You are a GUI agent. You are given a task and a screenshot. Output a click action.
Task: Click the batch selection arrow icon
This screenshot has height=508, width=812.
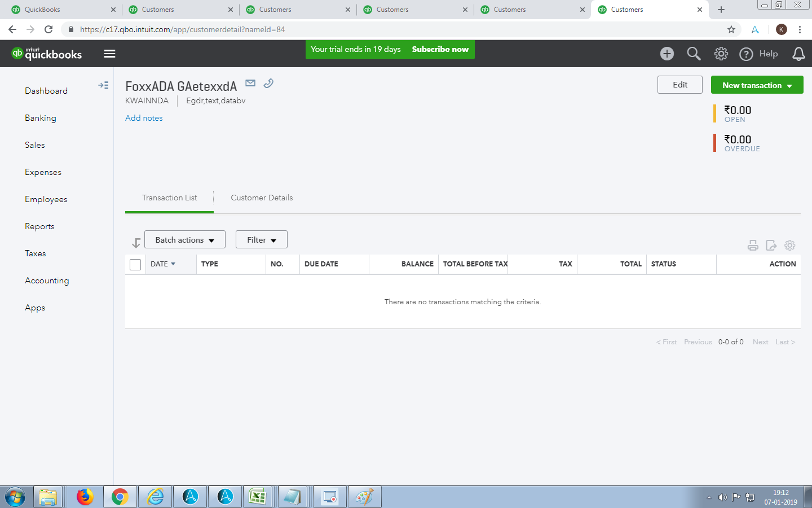136,243
